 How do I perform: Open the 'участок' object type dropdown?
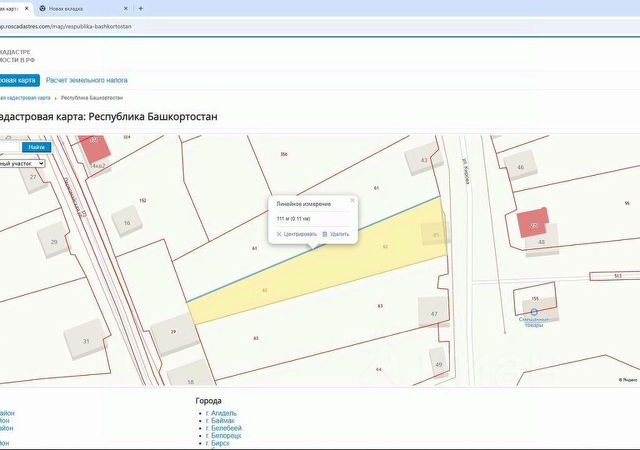tap(21, 163)
